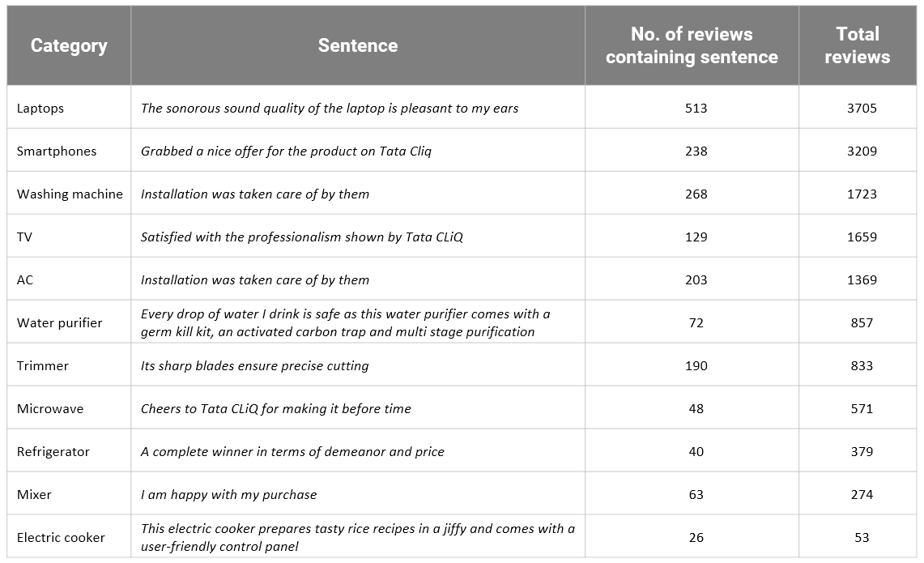Select the Refrigerator category cell
The height and width of the screenshot is (563, 924).
tap(53, 451)
